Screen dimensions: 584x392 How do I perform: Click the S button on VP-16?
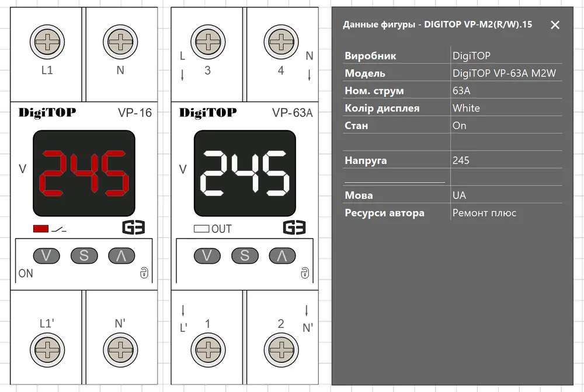84,256
